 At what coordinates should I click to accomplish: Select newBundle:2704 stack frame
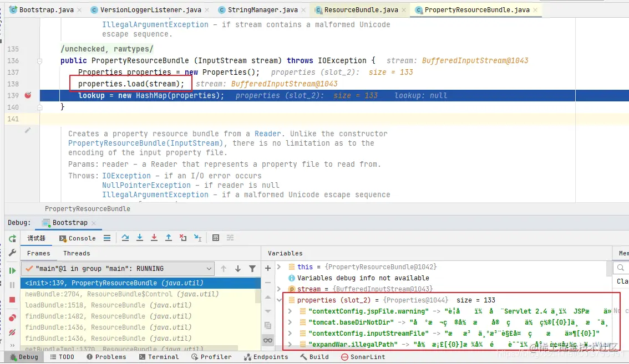tap(140, 294)
